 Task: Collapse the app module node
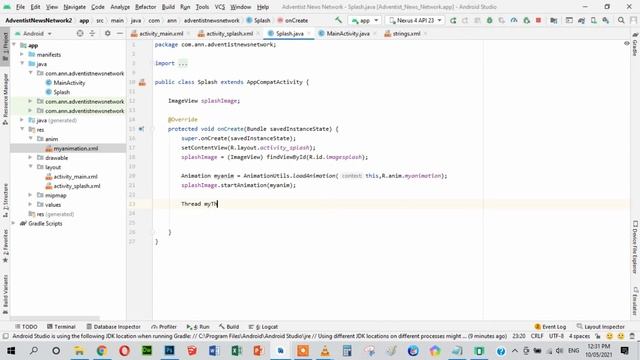pyautogui.click(x=14, y=45)
